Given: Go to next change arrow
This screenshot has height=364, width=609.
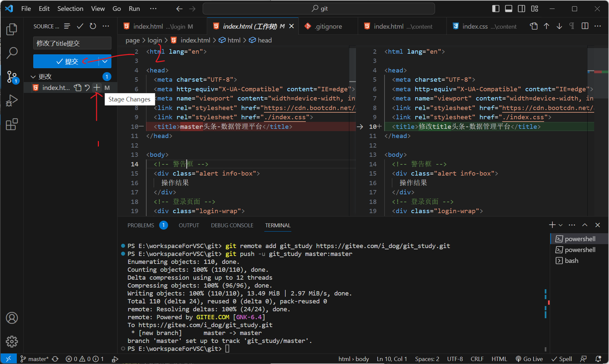Looking at the screenshot, I should click(x=559, y=26).
